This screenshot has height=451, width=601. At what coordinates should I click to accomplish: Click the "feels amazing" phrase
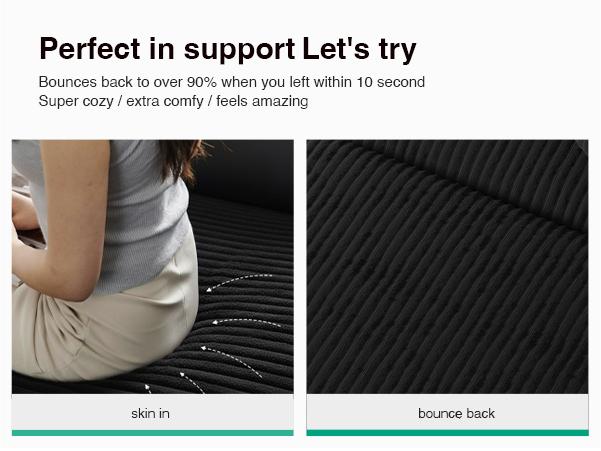[262, 102]
